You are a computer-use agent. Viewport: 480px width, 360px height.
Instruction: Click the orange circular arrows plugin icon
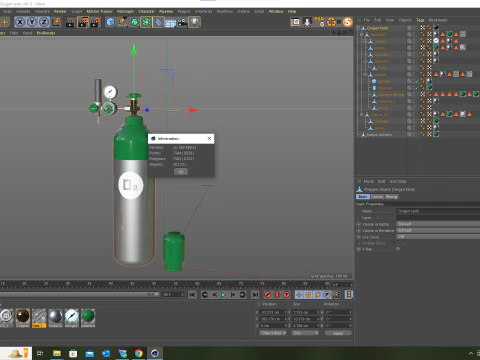tap(331, 22)
